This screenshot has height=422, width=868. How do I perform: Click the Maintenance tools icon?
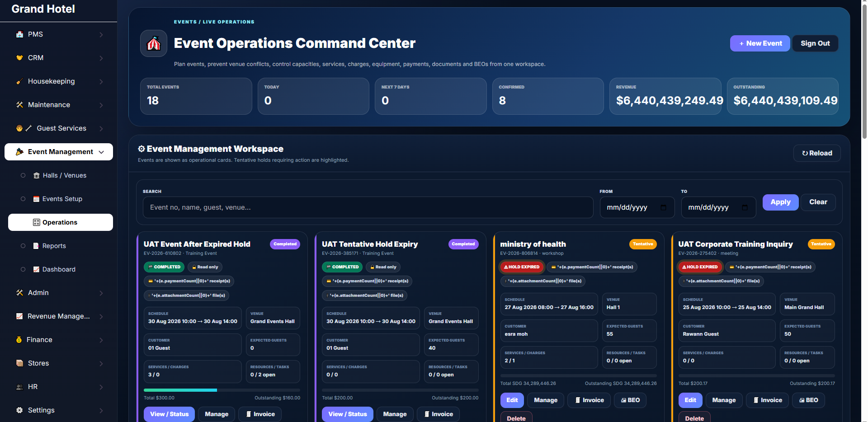click(x=19, y=105)
